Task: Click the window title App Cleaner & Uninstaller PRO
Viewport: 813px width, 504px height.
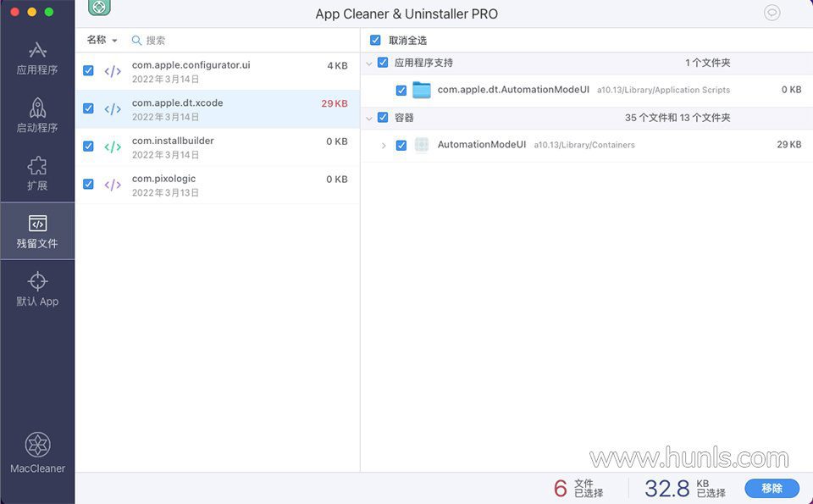Action: pyautogui.click(x=406, y=14)
